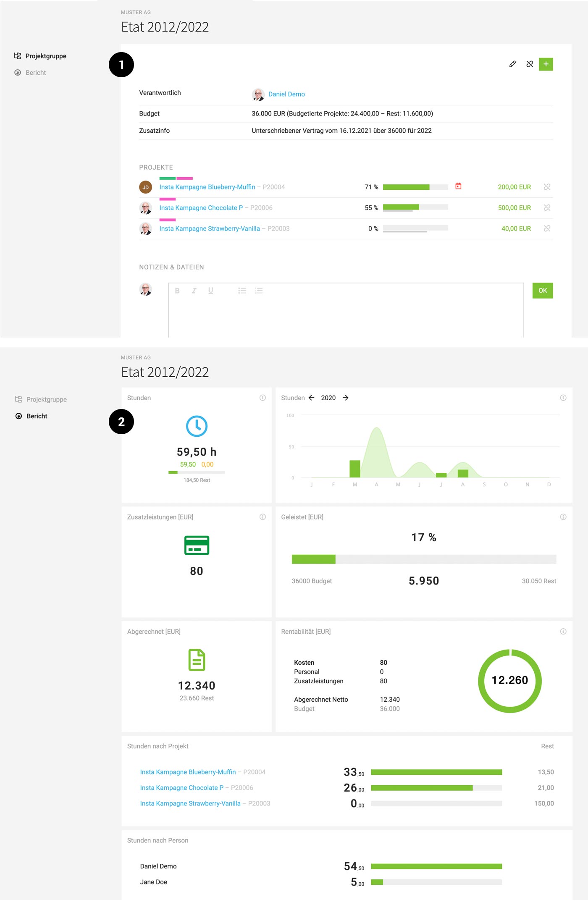
Task: Unlink the Strawberry-Vanilla project from the group
Action: 547,228
